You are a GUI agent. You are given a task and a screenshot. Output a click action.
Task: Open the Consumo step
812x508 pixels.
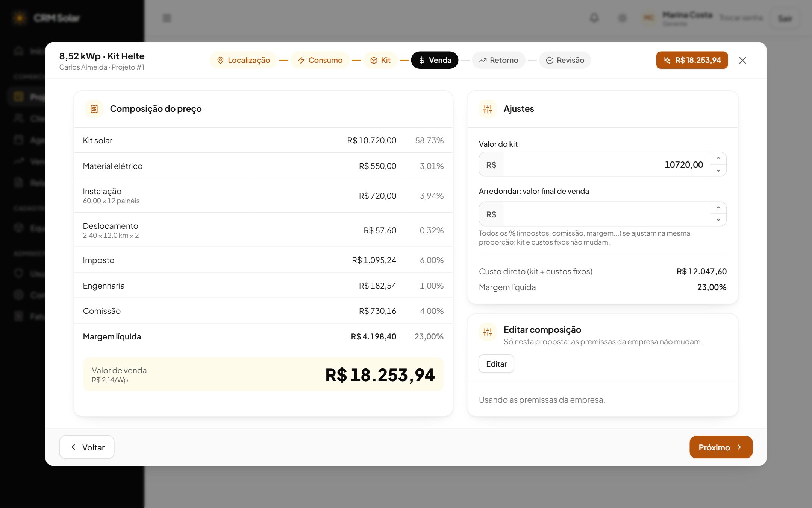(320, 60)
